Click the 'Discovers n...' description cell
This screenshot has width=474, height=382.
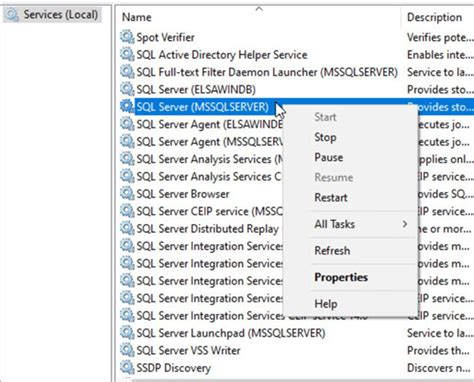coord(439,368)
